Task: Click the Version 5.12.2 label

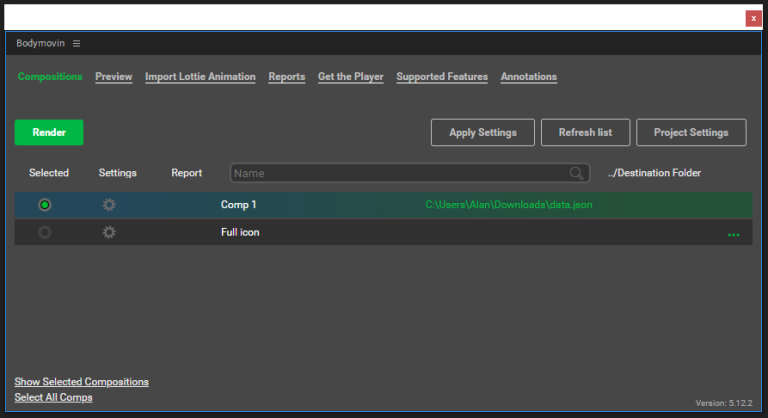Action: (724, 403)
